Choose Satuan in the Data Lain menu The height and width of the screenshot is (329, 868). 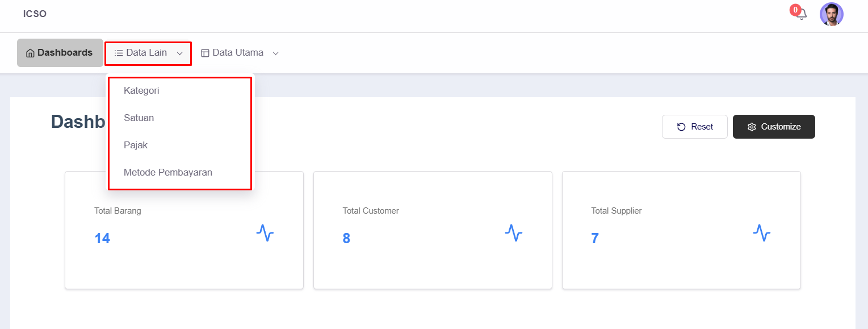(139, 118)
